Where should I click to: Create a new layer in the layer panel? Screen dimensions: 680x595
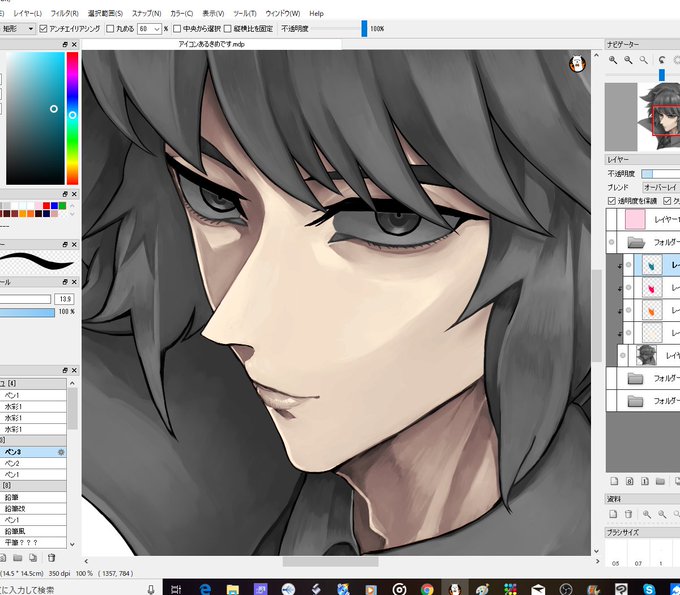(x=614, y=481)
